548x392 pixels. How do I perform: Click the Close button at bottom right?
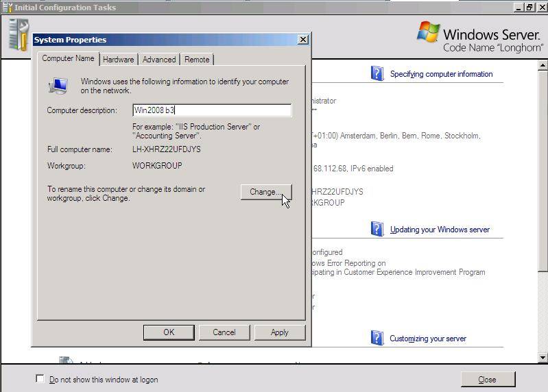(487, 380)
